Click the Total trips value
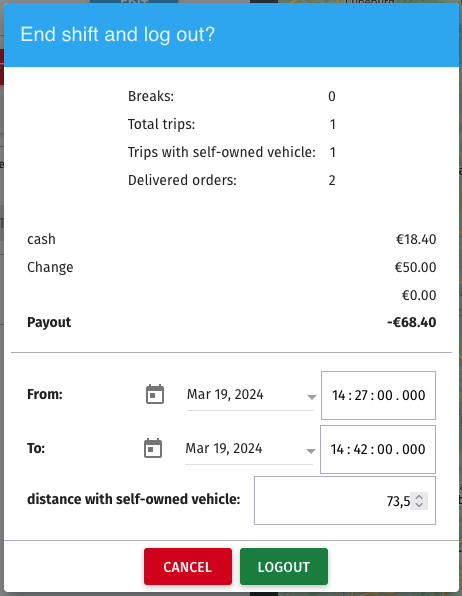The height and width of the screenshot is (596, 462). [333, 124]
